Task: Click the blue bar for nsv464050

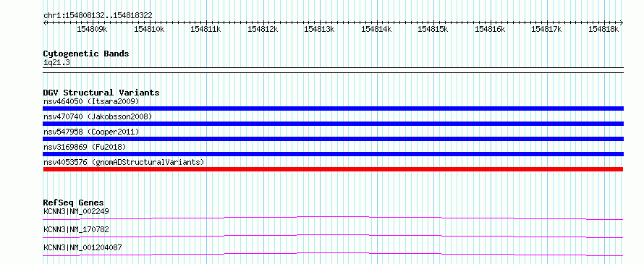Action: pos(333,108)
